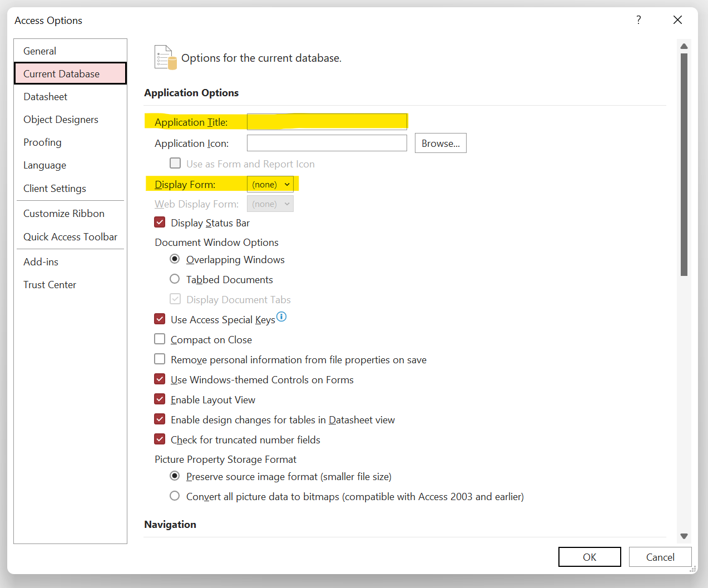The width and height of the screenshot is (708, 588).
Task: Open the General options category
Action: 70,51
